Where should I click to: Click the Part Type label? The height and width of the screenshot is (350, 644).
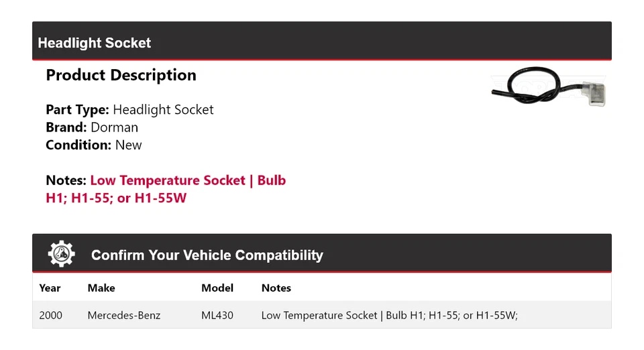click(x=77, y=109)
